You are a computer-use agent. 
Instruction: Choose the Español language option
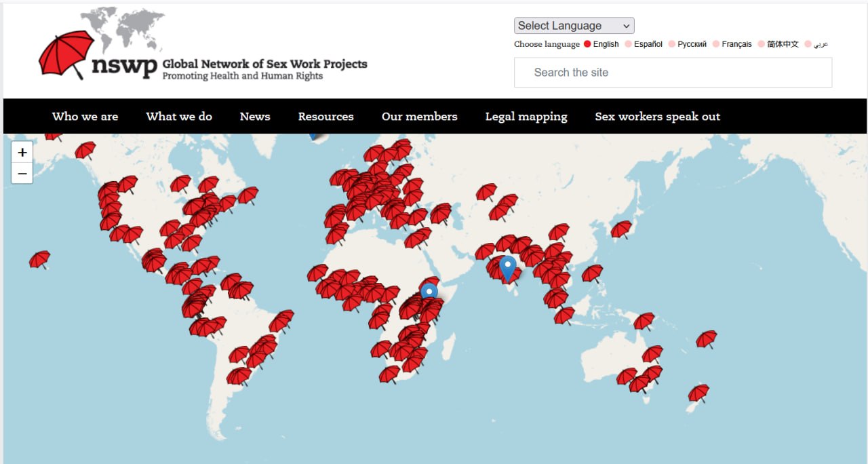[x=644, y=44]
